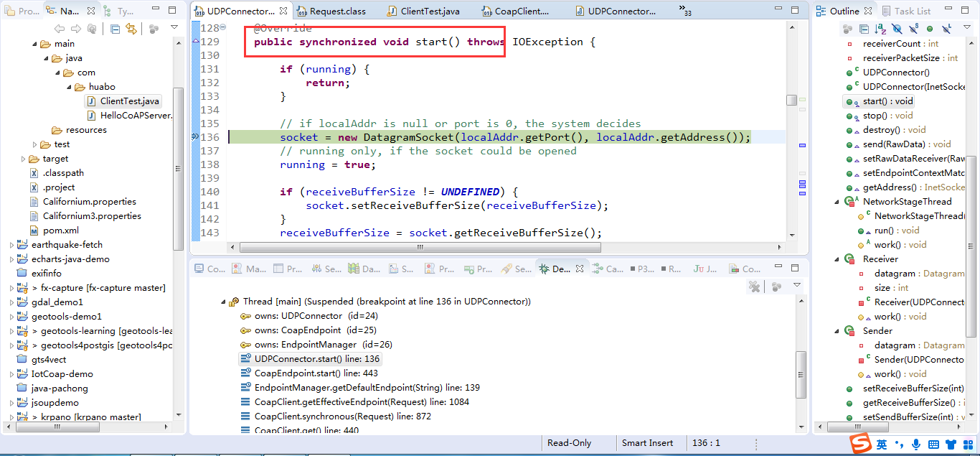Toggle Hide Non-Public Members green dot
Image resolution: width=980 pixels, height=456 pixels.
[930, 29]
